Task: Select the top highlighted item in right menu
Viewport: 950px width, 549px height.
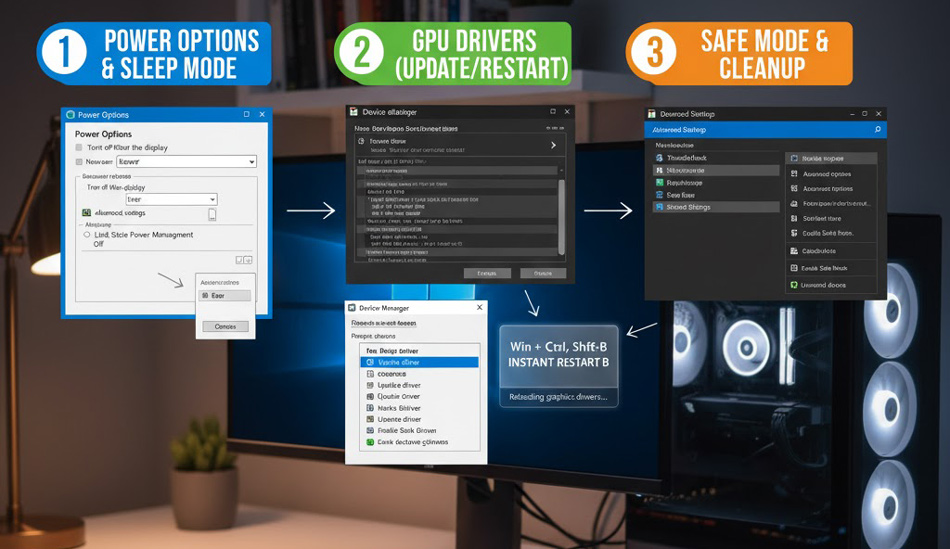Action: (x=830, y=158)
